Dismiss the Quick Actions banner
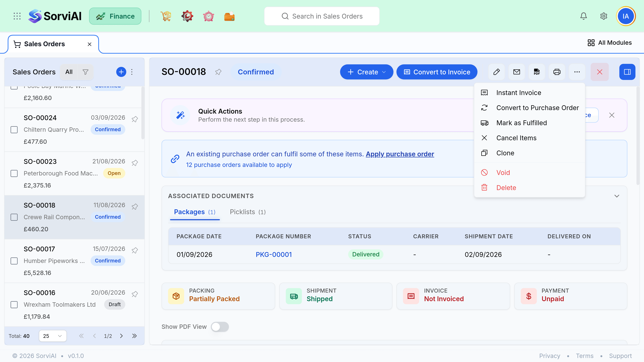The height and width of the screenshot is (362, 644). click(x=612, y=115)
